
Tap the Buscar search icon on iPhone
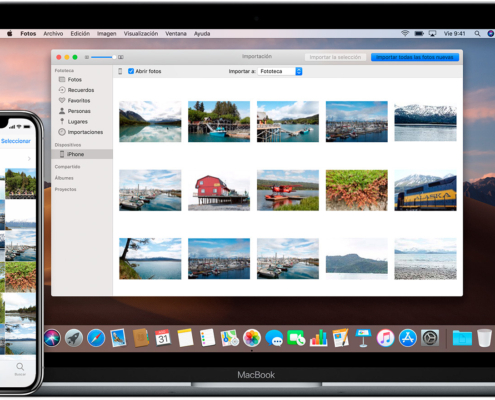tap(20, 369)
